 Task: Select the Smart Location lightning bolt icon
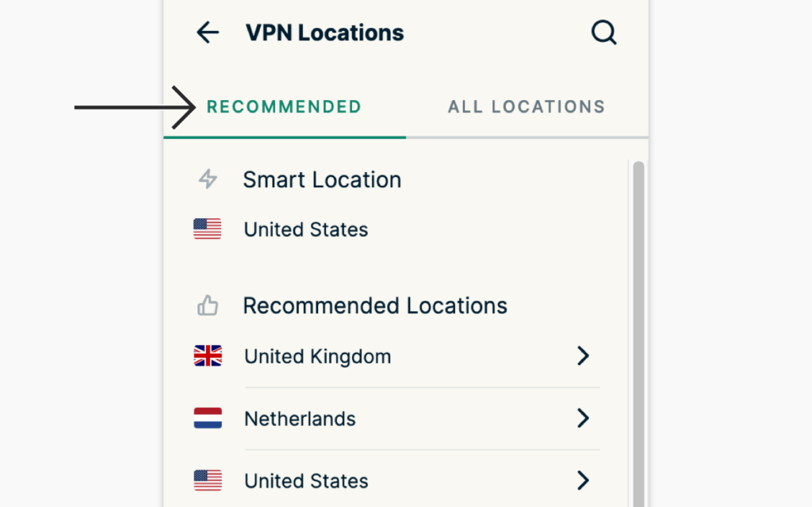coord(207,179)
